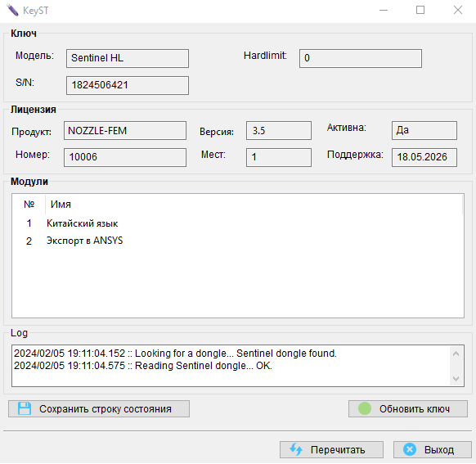Click the green circle update key icon
476x464 pixels.
point(365,408)
